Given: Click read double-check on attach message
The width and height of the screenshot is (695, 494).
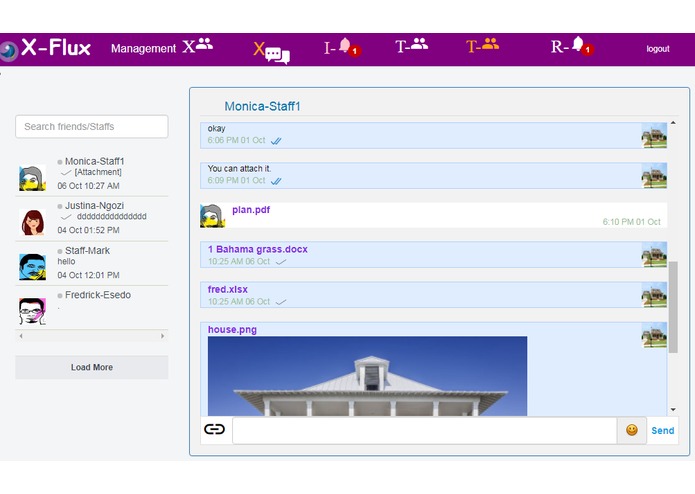Looking at the screenshot, I should pos(276,181).
